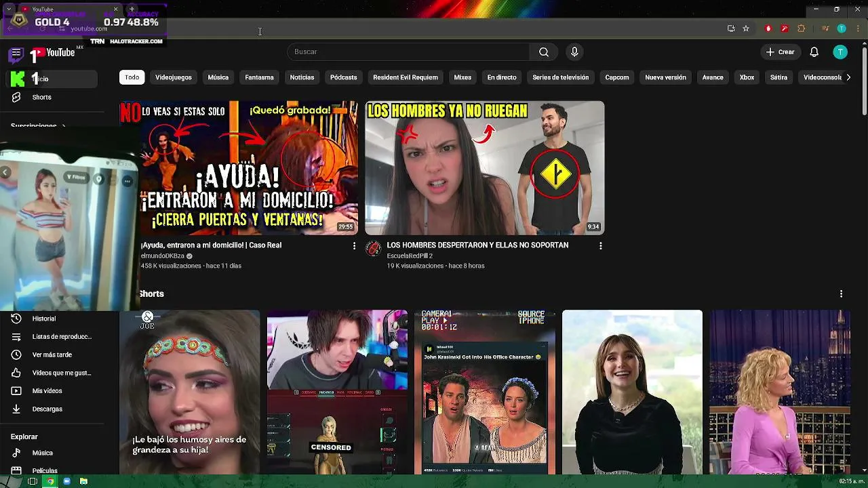
Task: Expand the Suscripciones section
Action: click(x=39, y=126)
